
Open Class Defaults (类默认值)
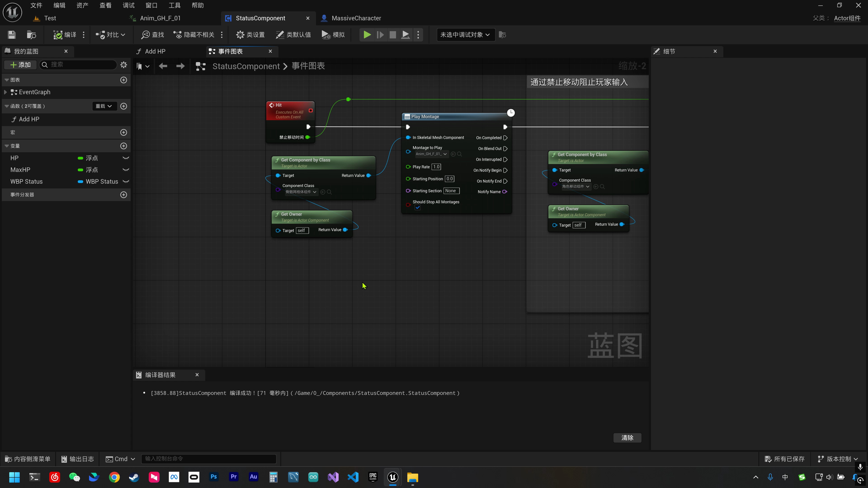pyautogui.click(x=293, y=35)
